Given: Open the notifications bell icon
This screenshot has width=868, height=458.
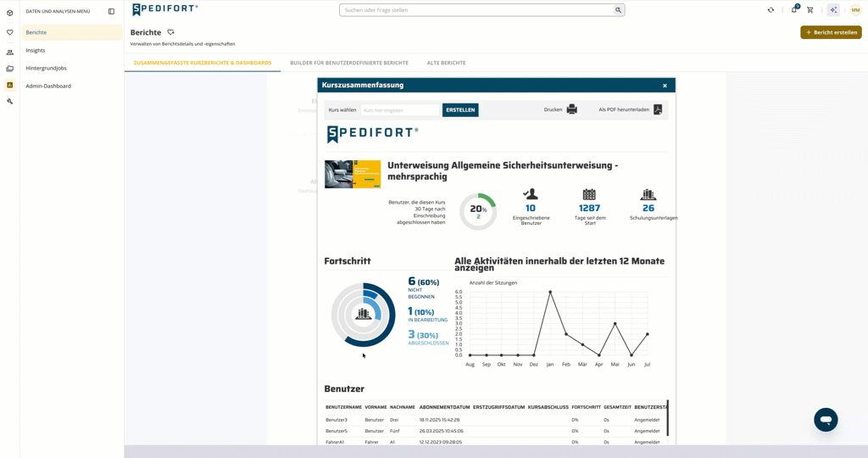Looking at the screenshot, I should [794, 9].
